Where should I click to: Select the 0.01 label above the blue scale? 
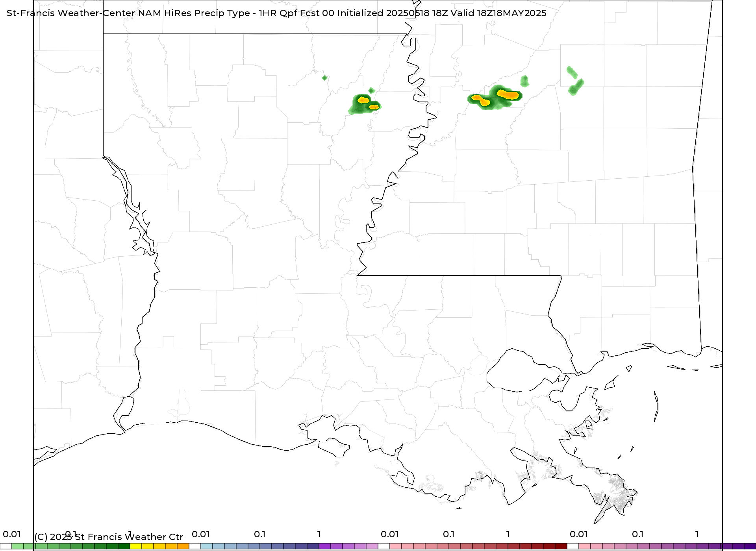pyautogui.click(x=201, y=534)
